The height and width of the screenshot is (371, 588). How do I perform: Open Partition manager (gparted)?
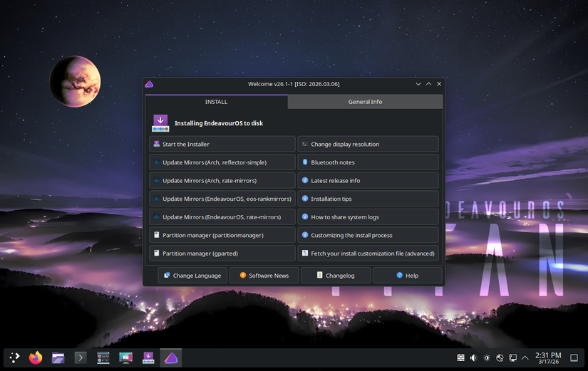222,254
